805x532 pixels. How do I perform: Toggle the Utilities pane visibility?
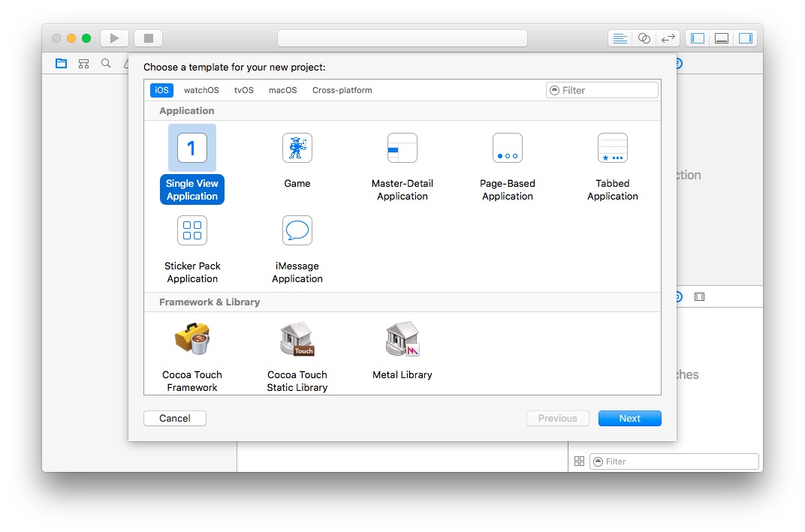click(746, 38)
